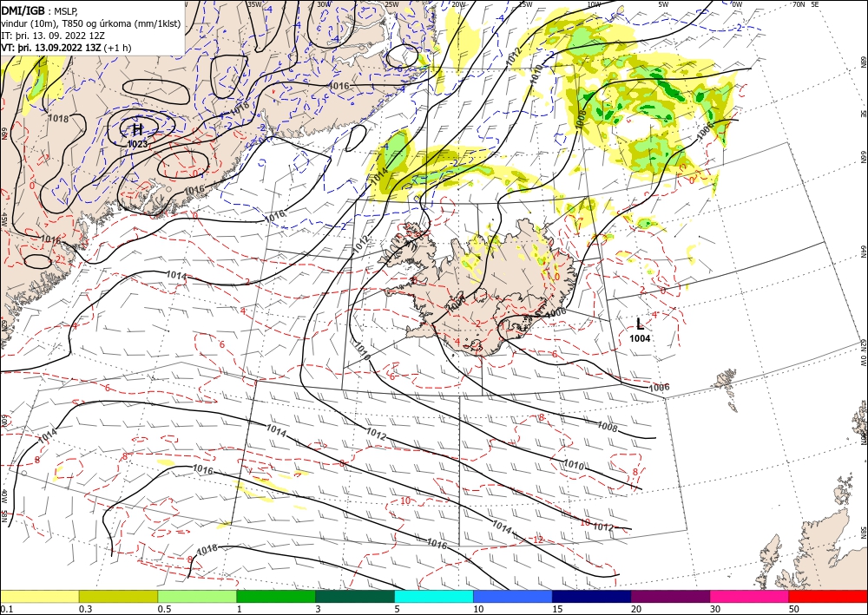Click the 1023 pressure value under H
Image resolution: width=868 pixels, height=615 pixels.
pyautogui.click(x=137, y=144)
